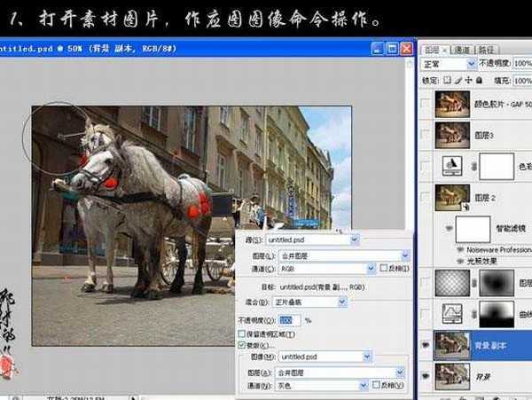The height and width of the screenshot is (400, 532).
Task: Toggle lock image pixels brush icon
Action: pos(458,80)
